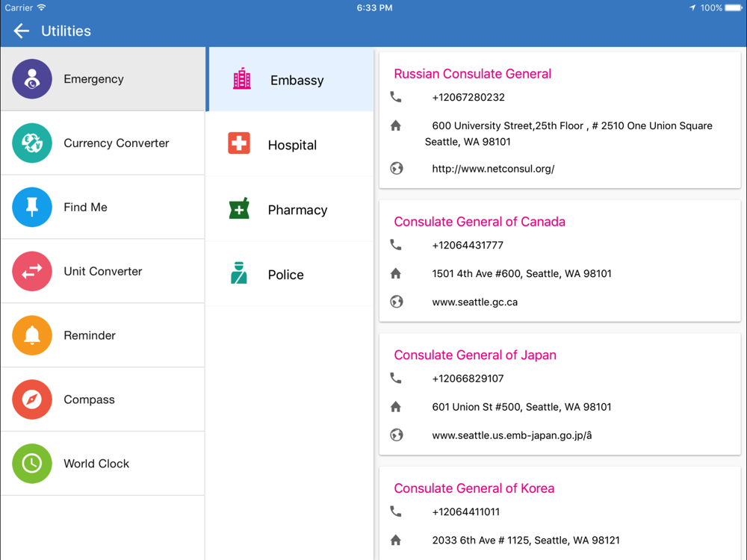Call Canada consulate number +12064431777

click(468, 245)
